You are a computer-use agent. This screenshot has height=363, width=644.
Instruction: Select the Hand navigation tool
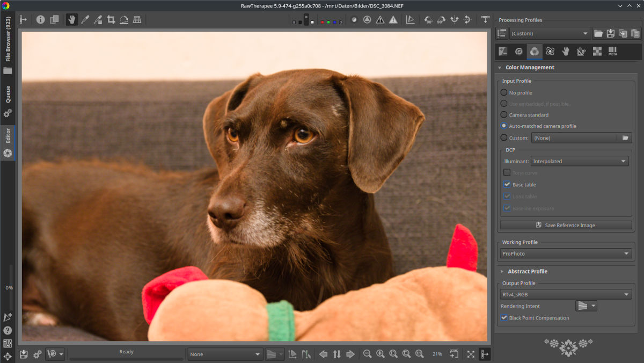click(71, 20)
